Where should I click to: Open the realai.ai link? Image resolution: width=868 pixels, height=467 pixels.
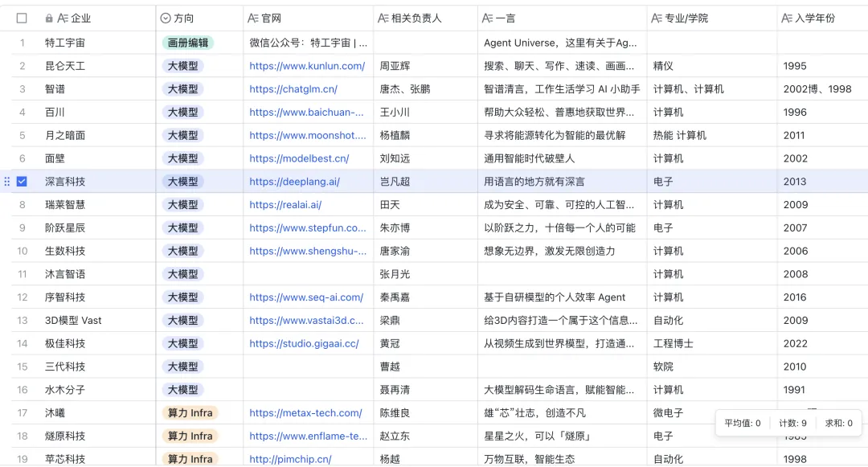coord(285,205)
